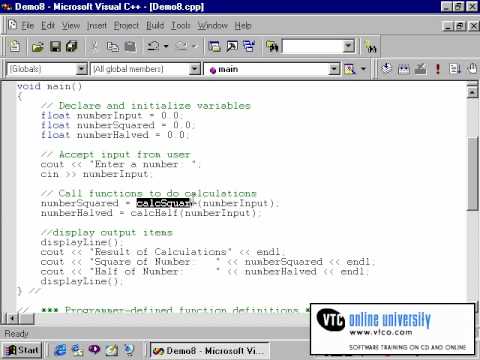Toggle the Workspace window icon
The image size is (480, 360).
point(214,46)
